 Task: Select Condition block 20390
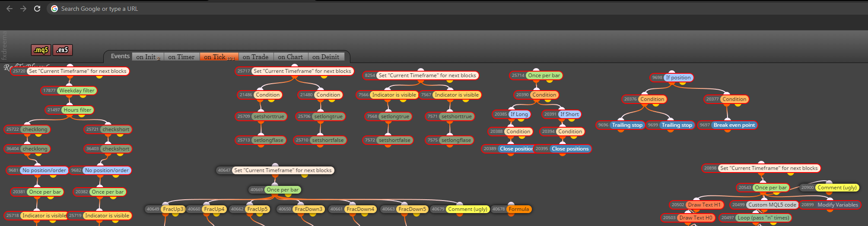coord(537,95)
